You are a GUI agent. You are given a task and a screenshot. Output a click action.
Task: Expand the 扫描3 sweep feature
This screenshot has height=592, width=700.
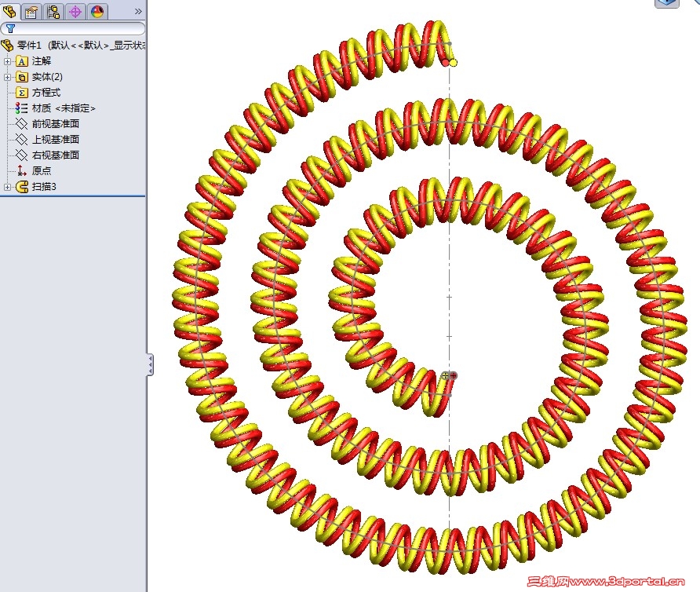coord(7,187)
